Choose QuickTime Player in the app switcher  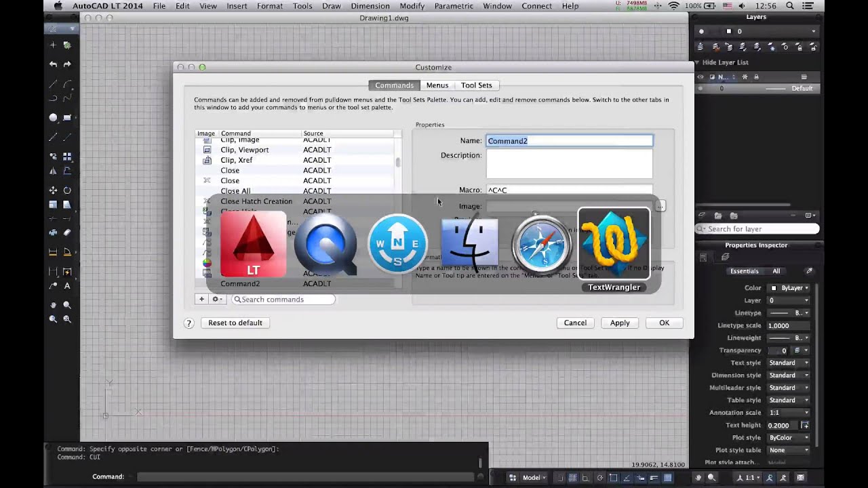point(325,243)
